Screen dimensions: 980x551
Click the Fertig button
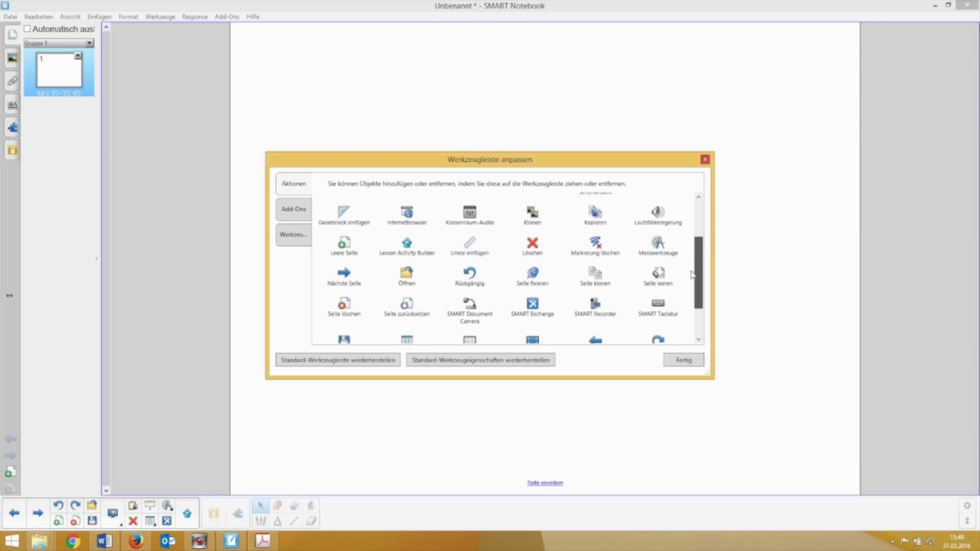tap(684, 360)
